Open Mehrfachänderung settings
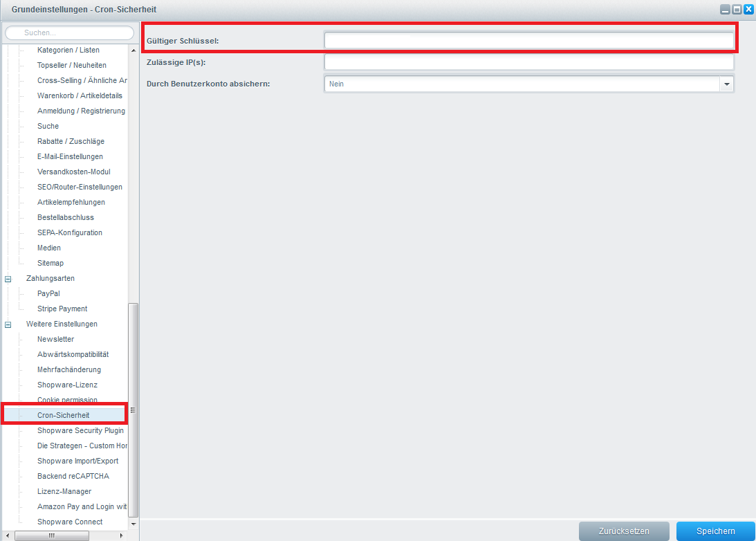Viewport: 756px width, 541px height. point(69,370)
